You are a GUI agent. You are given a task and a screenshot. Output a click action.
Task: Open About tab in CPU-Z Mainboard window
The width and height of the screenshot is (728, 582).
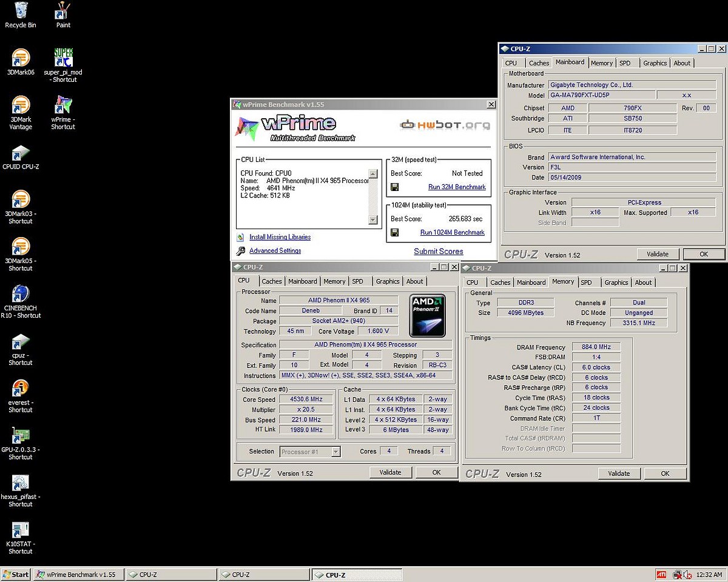pos(682,63)
